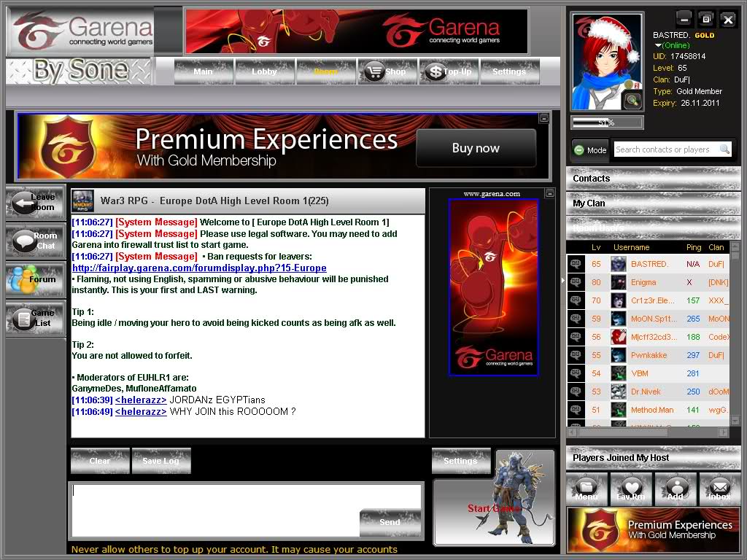Click the Garena logo at top left
This screenshot has height=560, width=747.
point(81,31)
